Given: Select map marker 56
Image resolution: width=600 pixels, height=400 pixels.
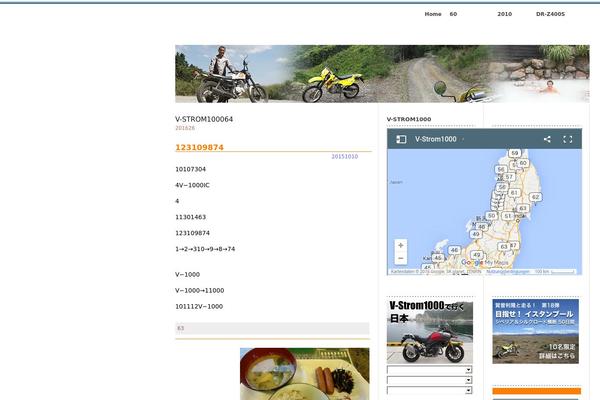Looking at the screenshot, I should [501, 169].
